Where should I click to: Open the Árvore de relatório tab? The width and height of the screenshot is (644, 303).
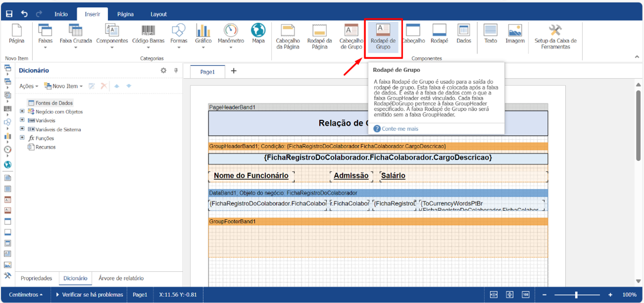tap(121, 278)
